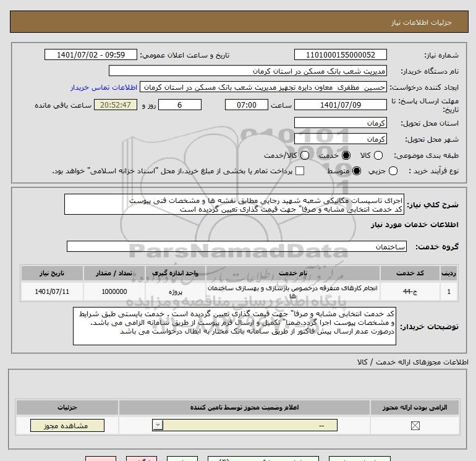Viewport: 476px width, 461px height.
Task: Select the کالا radio button
Action: [x=378, y=155]
